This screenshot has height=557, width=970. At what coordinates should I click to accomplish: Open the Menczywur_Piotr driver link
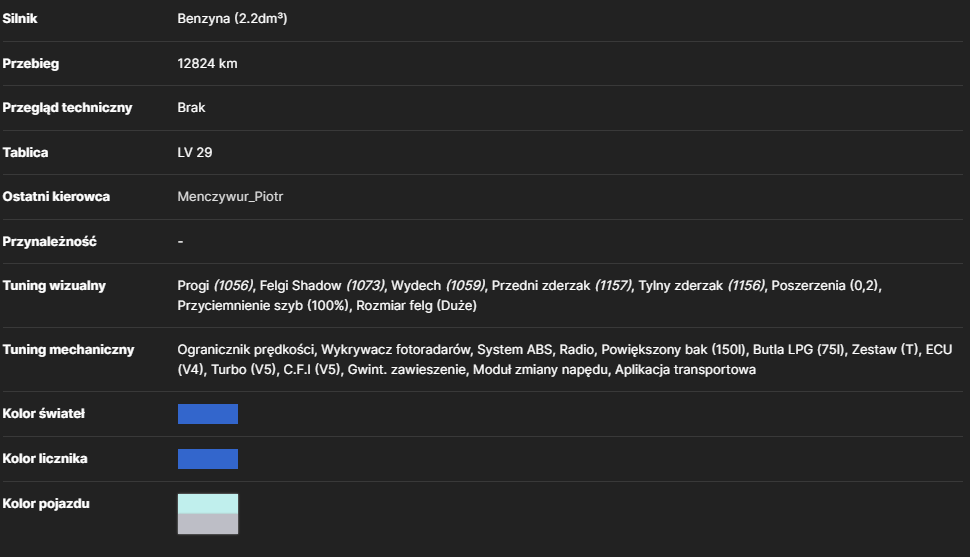(x=230, y=197)
